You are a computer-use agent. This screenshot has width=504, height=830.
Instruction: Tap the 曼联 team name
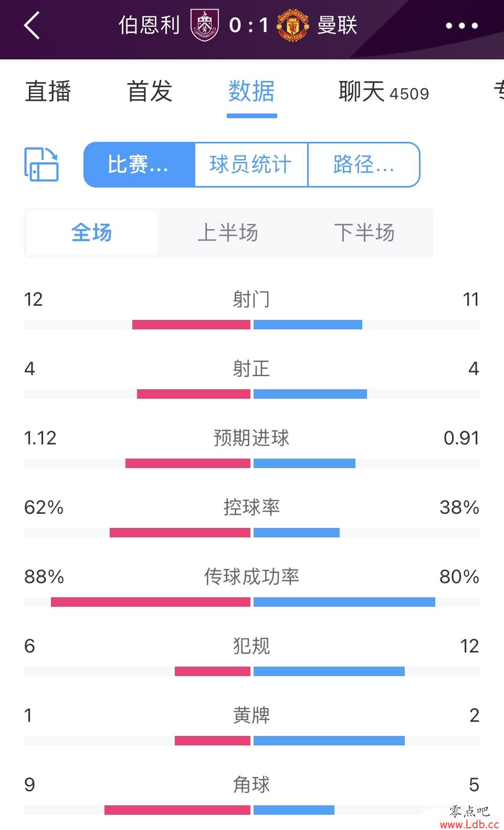337,25
